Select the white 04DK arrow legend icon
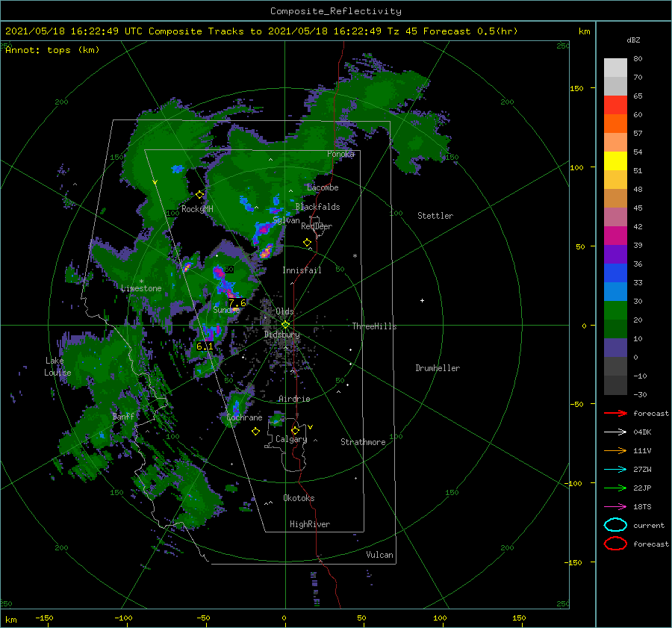The image size is (672, 628). click(615, 432)
